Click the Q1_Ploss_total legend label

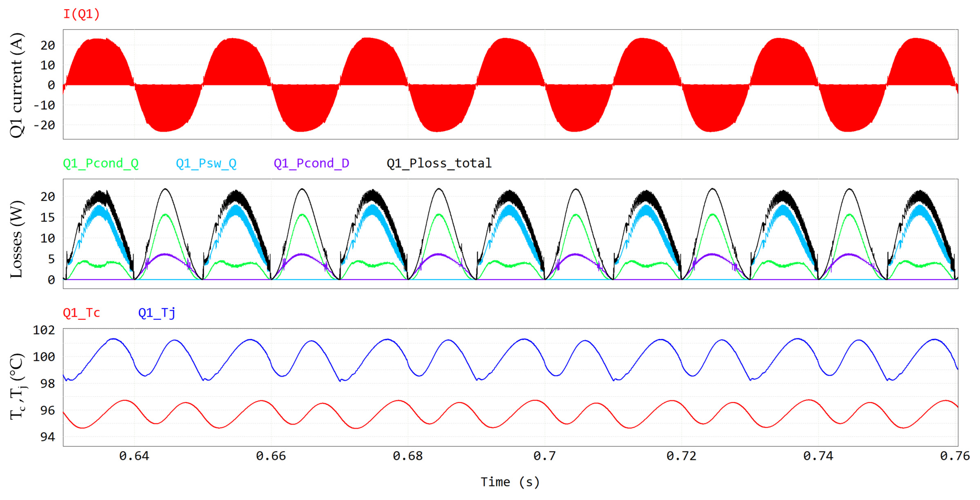439,163
